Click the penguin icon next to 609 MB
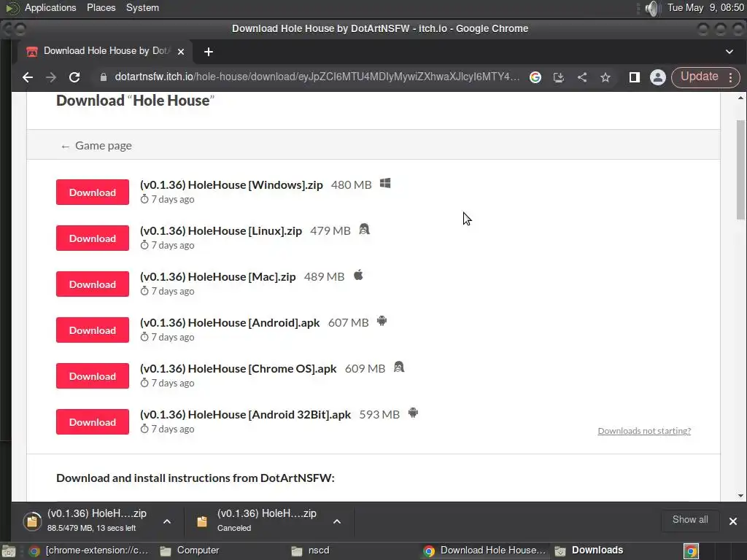Image resolution: width=747 pixels, height=560 pixels. pos(399,367)
